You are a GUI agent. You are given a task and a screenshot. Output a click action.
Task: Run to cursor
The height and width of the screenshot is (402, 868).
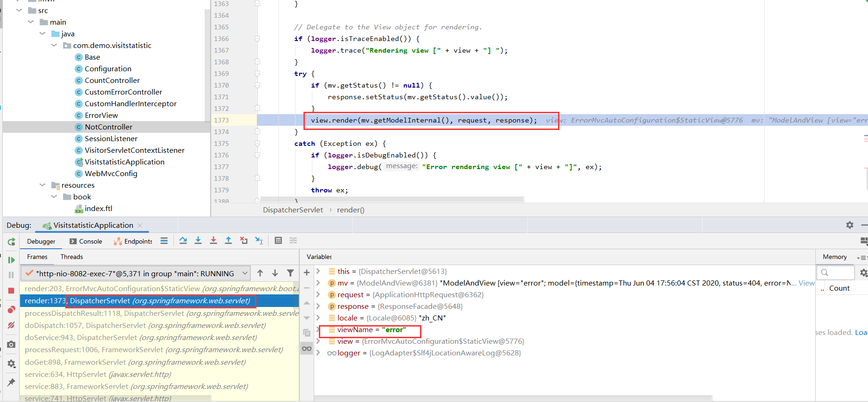(x=259, y=240)
